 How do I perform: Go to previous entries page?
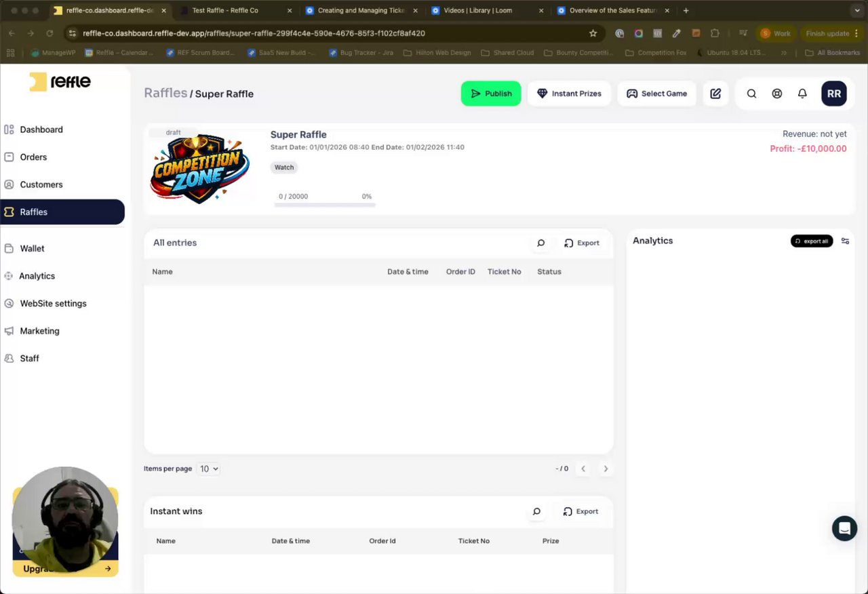(x=583, y=469)
